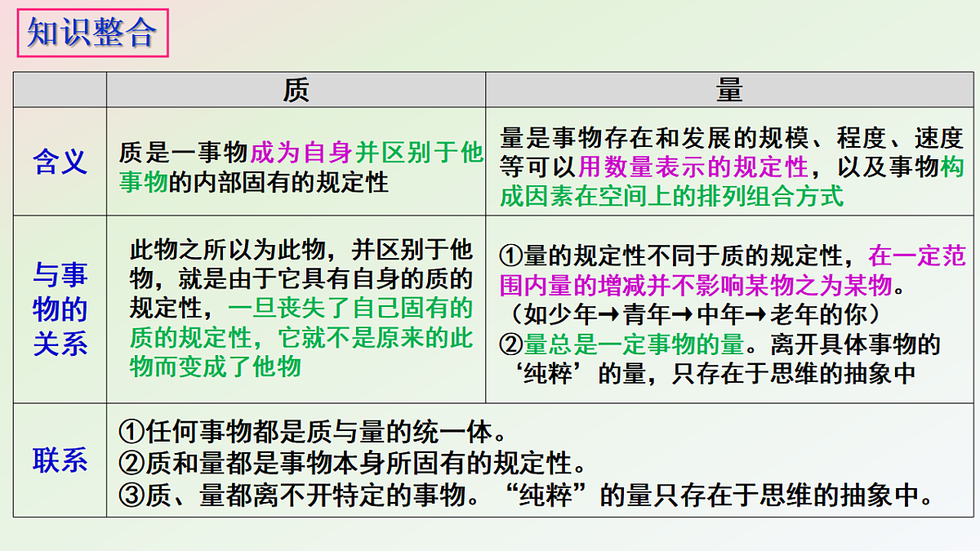Select the 量 column header
Screen dimensions: 980x551
728,90
